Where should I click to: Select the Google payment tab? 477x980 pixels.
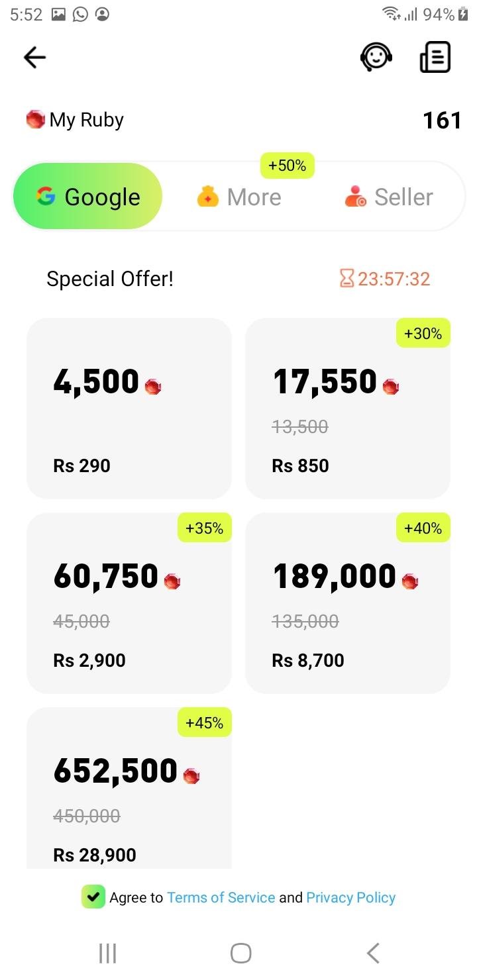[x=87, y=197]
